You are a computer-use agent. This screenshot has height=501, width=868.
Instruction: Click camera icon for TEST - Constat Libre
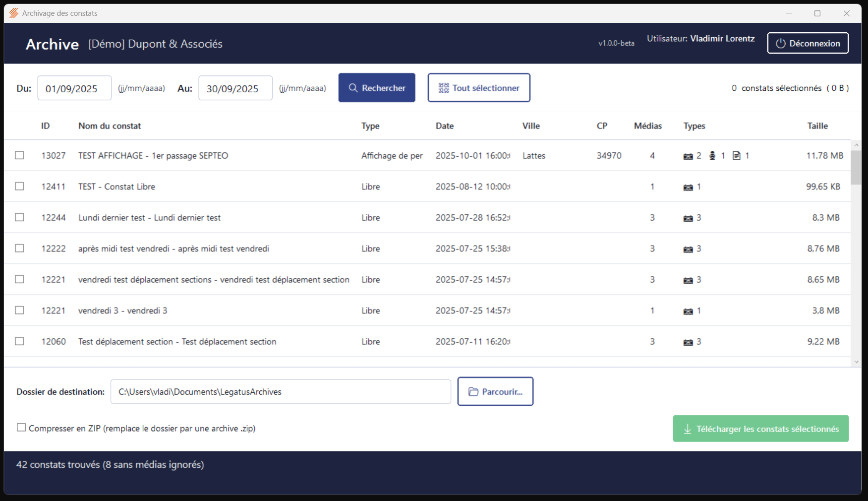click(x=688, y=188)
